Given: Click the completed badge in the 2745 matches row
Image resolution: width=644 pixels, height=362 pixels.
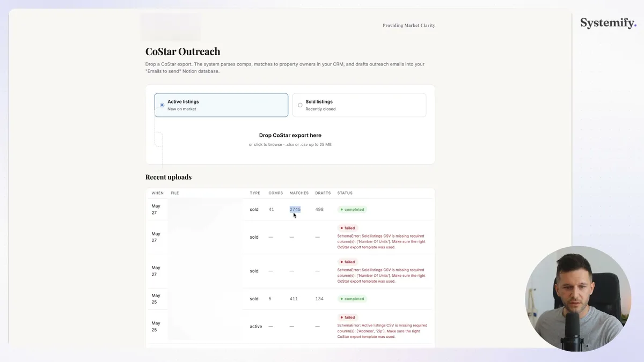Looking at the screenshot, I should (352, 210).
